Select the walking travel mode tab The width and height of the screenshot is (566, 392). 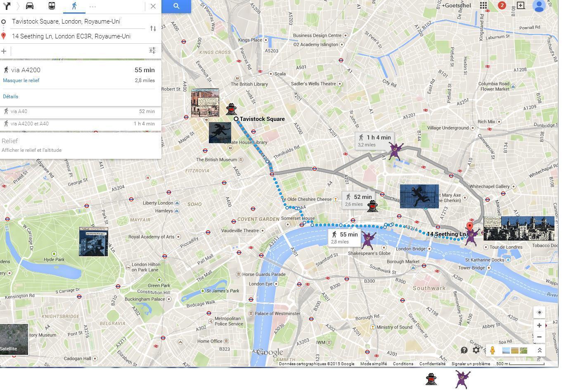pos(74,6)
